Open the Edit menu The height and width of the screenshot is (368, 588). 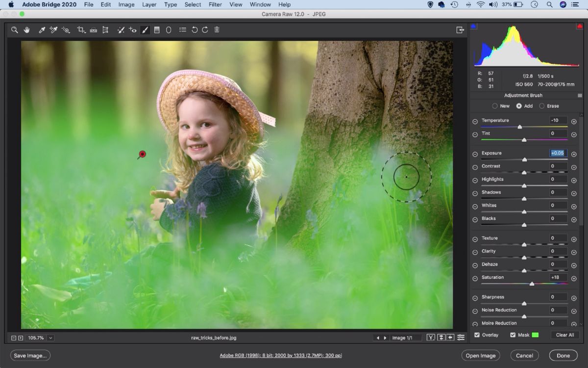[106, 4]
